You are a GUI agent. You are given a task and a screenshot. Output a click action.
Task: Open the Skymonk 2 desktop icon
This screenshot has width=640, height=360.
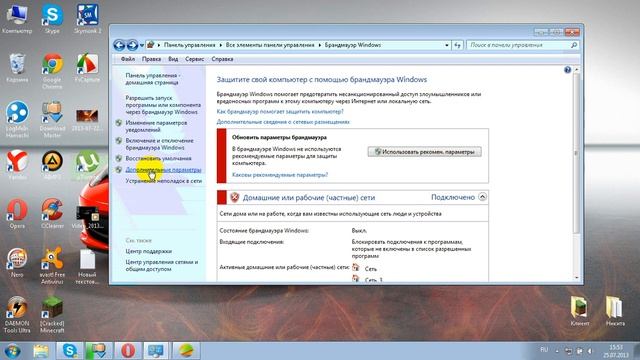click(87, 18)
